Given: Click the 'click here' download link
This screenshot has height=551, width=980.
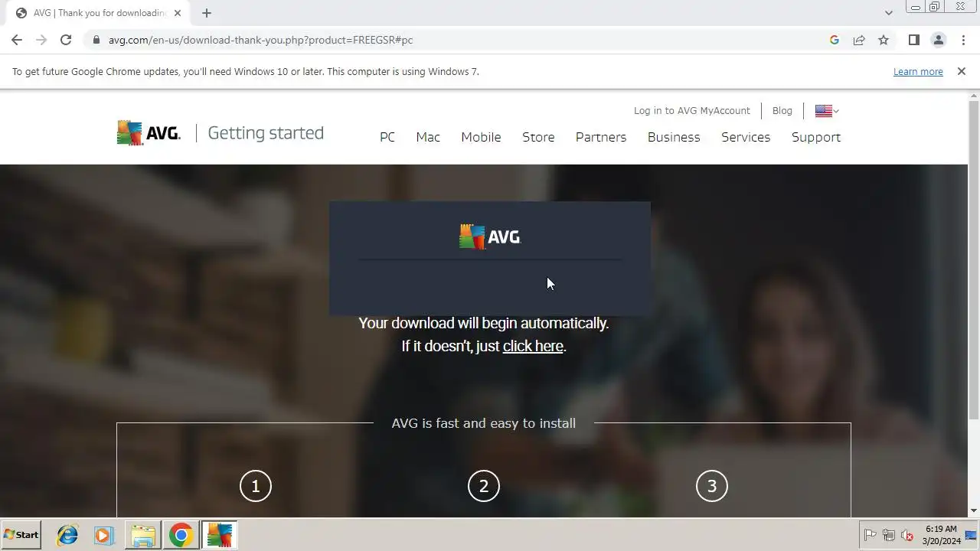Looking at the screenshot, I should (533, 346).
